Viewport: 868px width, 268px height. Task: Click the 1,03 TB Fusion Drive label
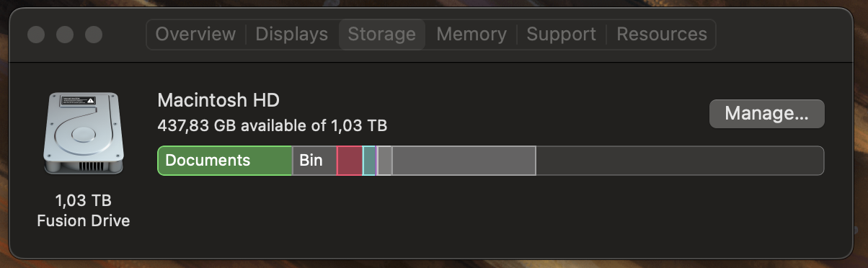pos(84,210)
